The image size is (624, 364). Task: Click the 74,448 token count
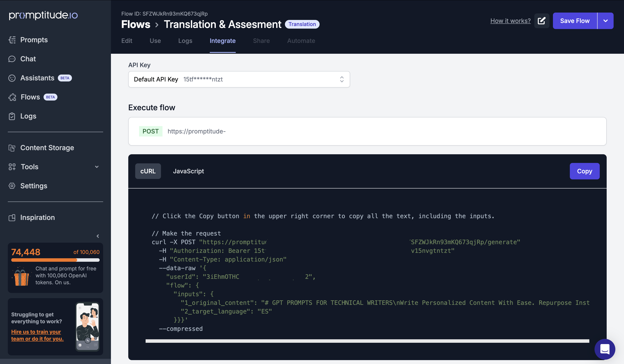coord(26,252)
